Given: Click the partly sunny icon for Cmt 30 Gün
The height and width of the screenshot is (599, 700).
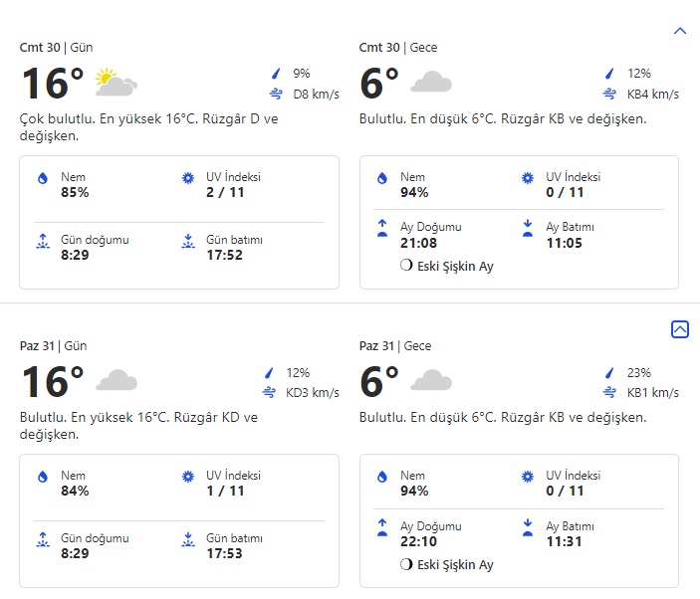Looking at the screenshot, I should click(116, 83).
